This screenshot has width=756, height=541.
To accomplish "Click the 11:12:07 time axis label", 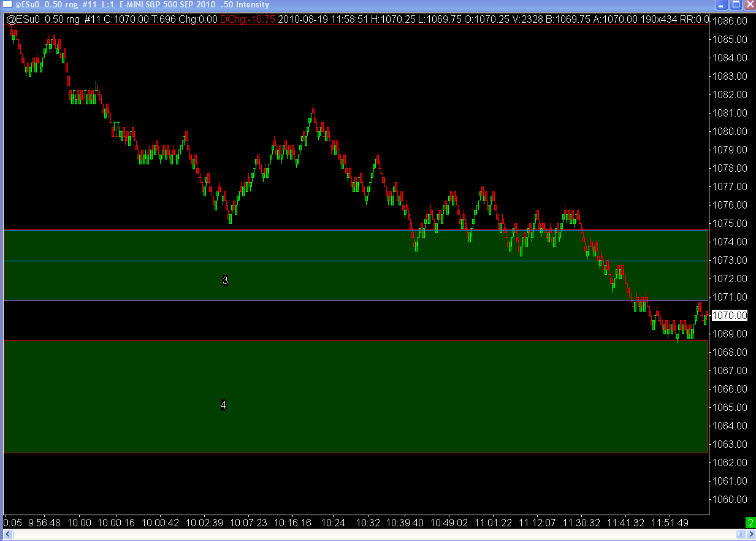I will coord(538,523).
